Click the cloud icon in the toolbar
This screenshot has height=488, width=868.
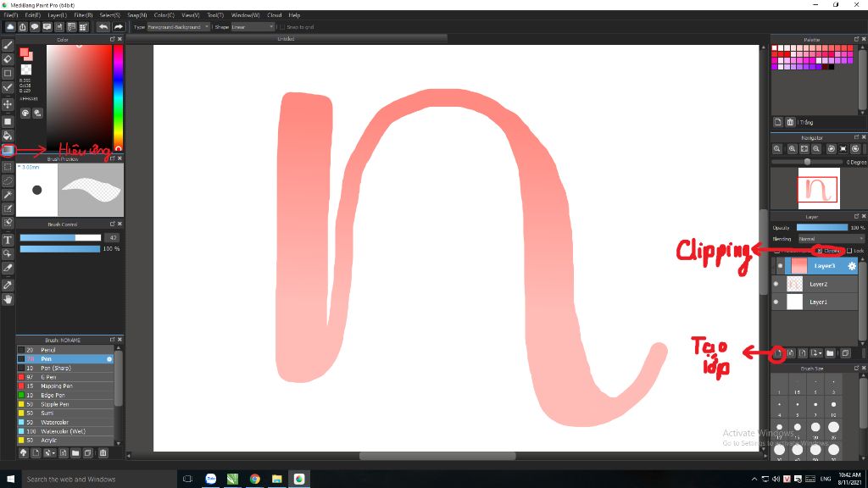tap(10, 26)
